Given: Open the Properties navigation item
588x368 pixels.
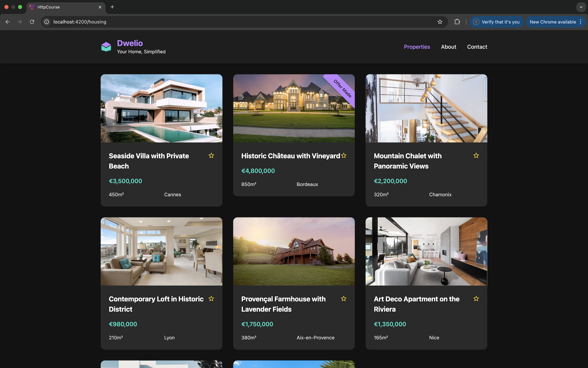Looking at the screenshot, I should [417, 47].
